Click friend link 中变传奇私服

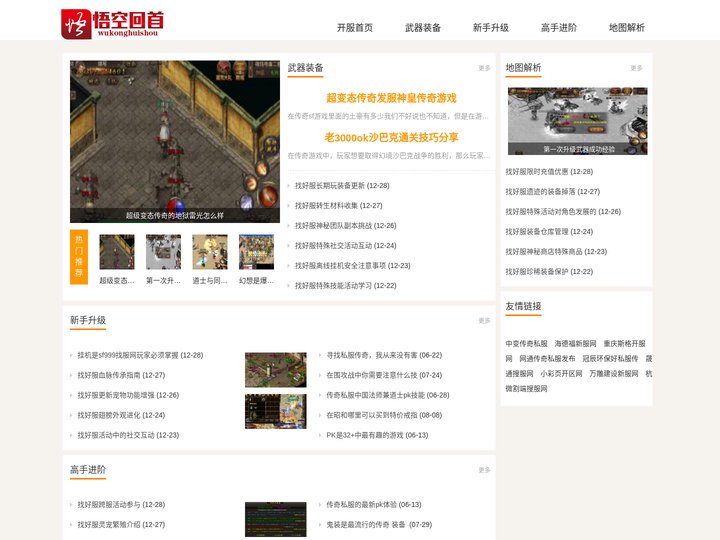[526, 343]
